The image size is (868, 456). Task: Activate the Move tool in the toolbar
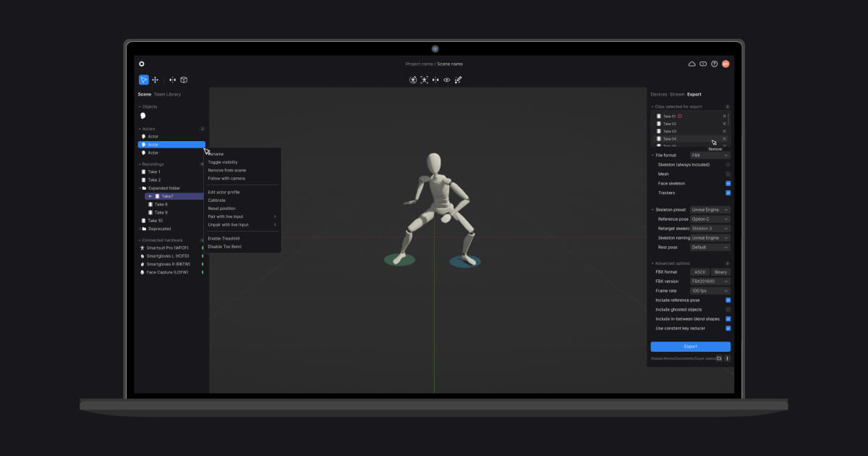[155, 80]
